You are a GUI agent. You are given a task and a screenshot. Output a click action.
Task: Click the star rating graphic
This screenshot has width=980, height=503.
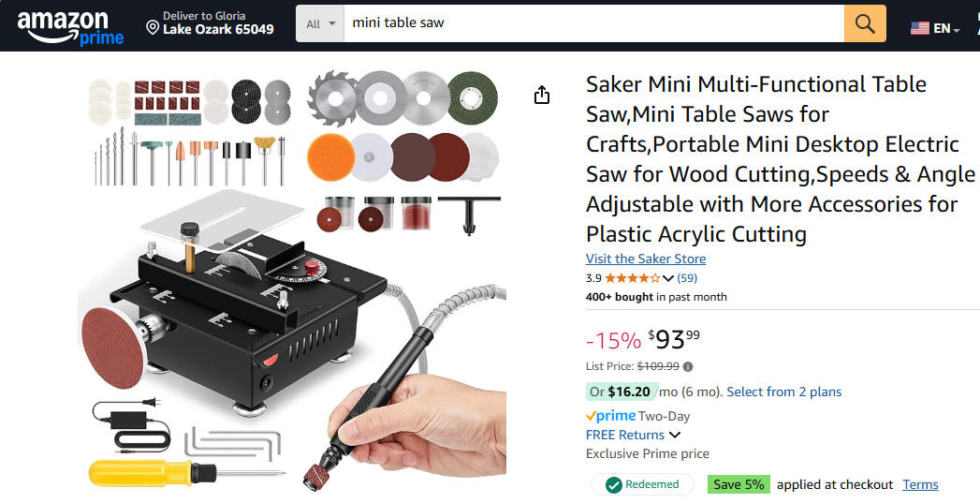click(632, 278)
